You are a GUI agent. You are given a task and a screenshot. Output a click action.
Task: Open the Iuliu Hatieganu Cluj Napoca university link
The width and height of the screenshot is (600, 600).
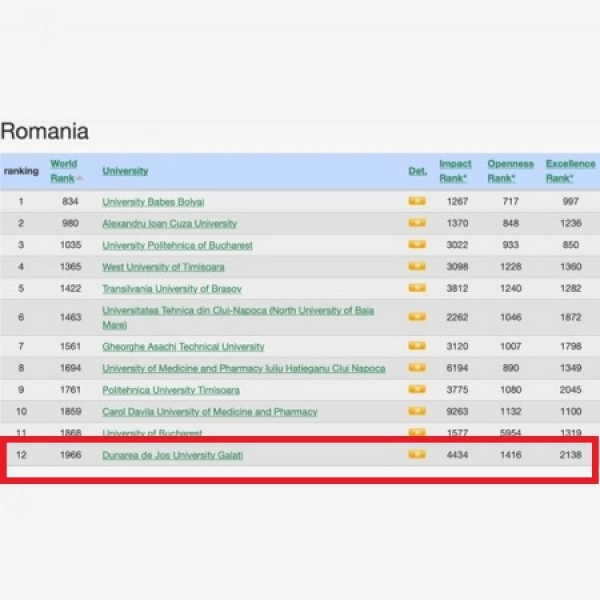tap(243, 369)
